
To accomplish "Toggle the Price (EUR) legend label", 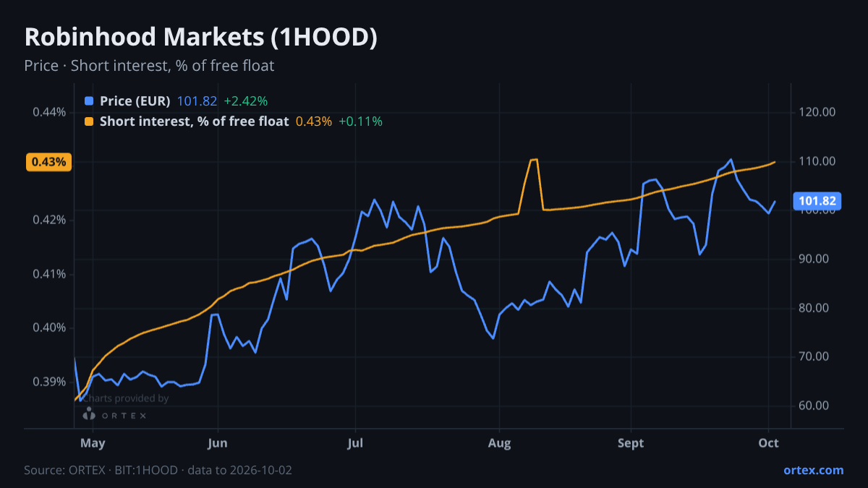I will point(135,101).
